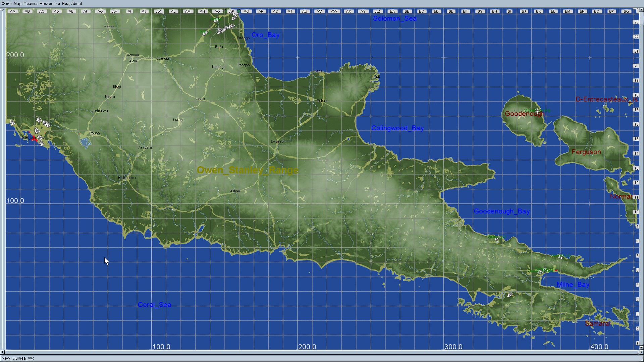Click the Owen_Stanley_Range map label
Image resolution: width=644 pixels, height=362 pixels.
tap(247, 170)
